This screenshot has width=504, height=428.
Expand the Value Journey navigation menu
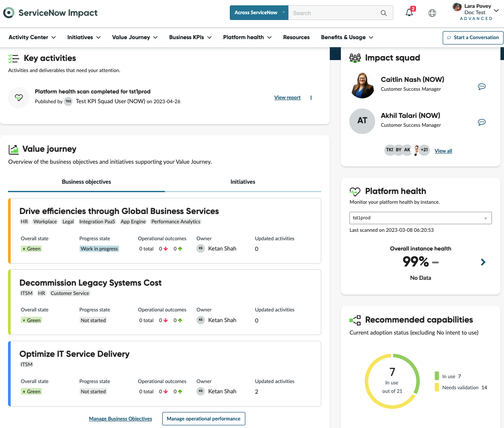[x=135, y=37]
